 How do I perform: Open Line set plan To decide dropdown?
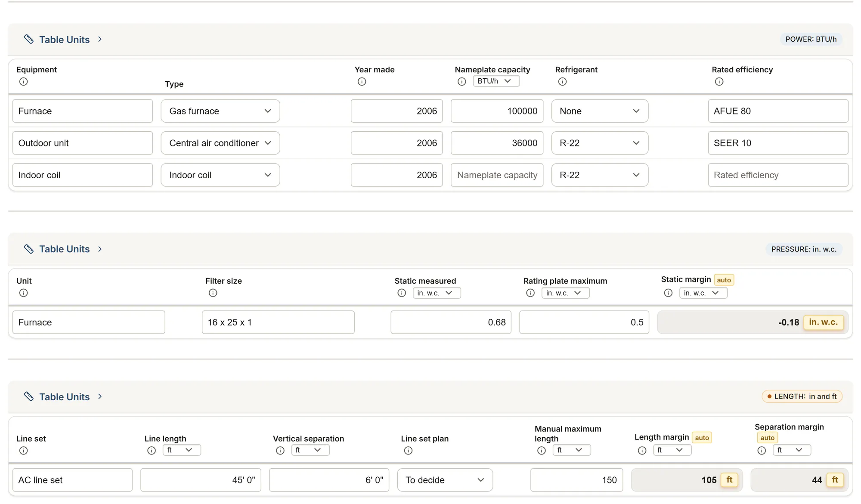tap(445, 480)
